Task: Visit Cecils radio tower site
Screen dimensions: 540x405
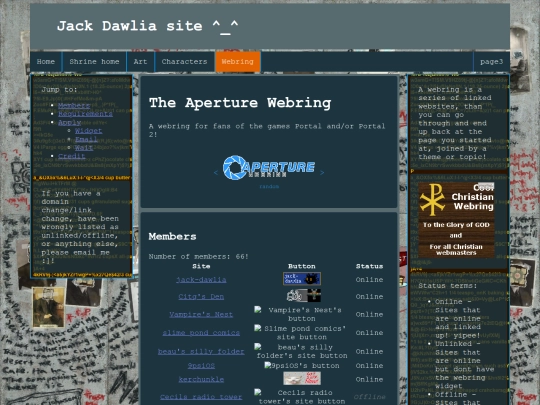Action: (201, 397)
